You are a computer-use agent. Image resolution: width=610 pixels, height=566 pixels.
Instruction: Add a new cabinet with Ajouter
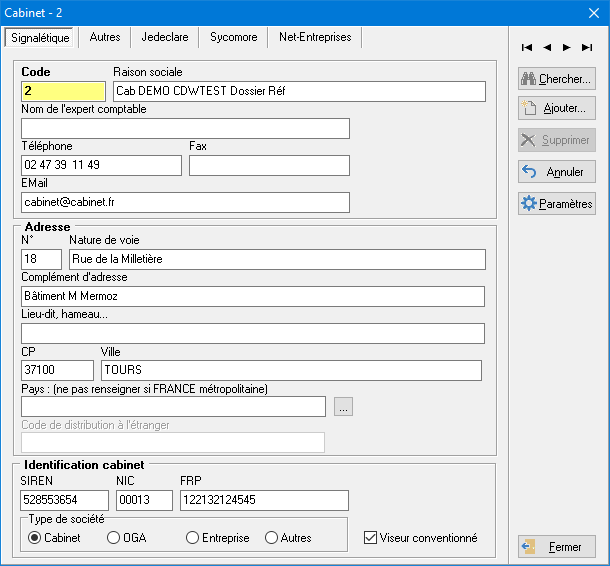[x=557, y=109]
